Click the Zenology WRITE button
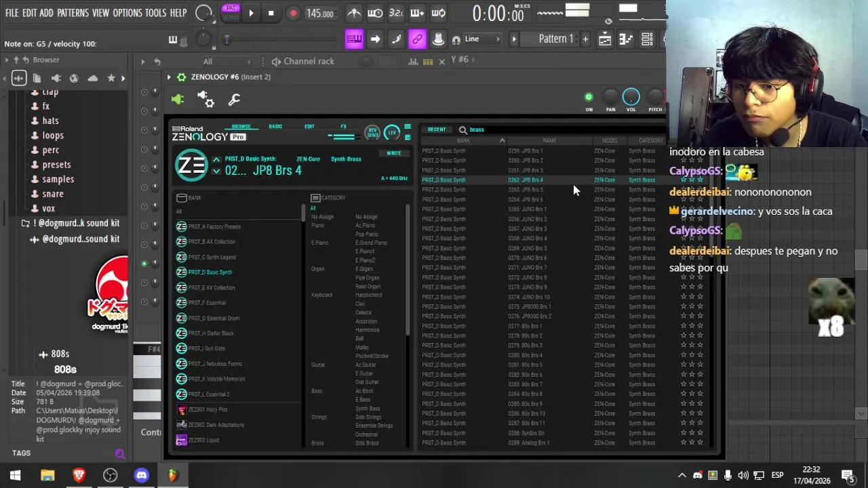The width and height of the screenshot is (868, 488). click(x=393, y=153)
